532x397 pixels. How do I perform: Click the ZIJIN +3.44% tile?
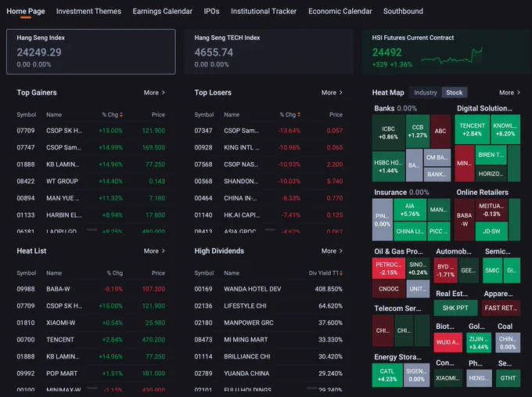pyautogui.click(x=479, y=342)
